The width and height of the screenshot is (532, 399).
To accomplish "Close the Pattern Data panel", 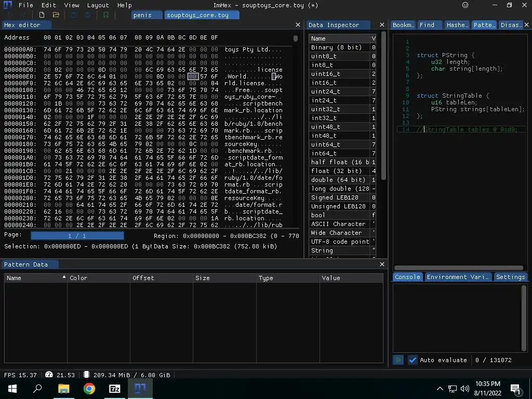I will [x=382, y=264].
